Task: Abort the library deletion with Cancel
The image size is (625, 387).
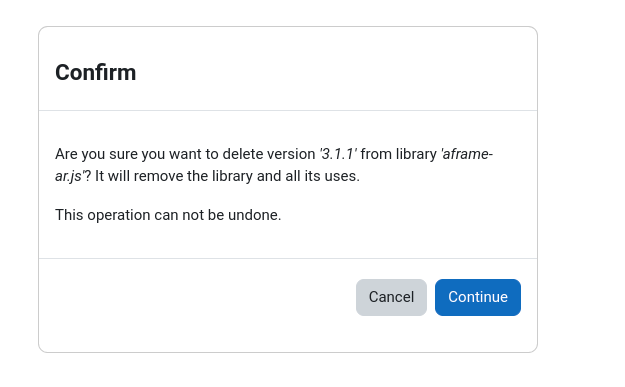Action: pyautogui.click(x=391, y=297)
